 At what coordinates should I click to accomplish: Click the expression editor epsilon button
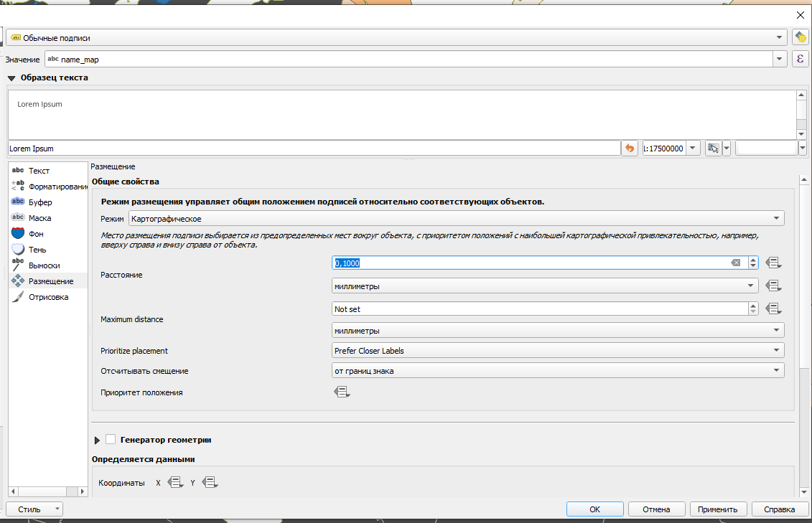801,60
